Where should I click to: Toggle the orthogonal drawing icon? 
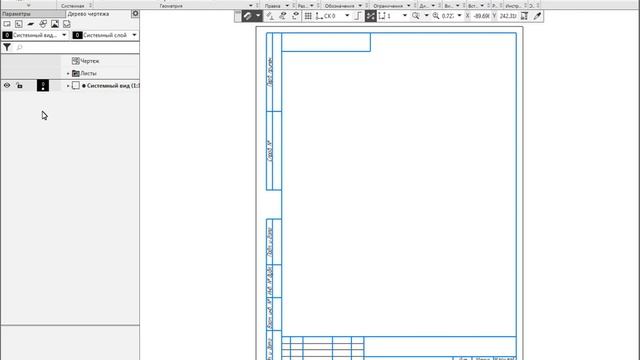tap(358, 16)
